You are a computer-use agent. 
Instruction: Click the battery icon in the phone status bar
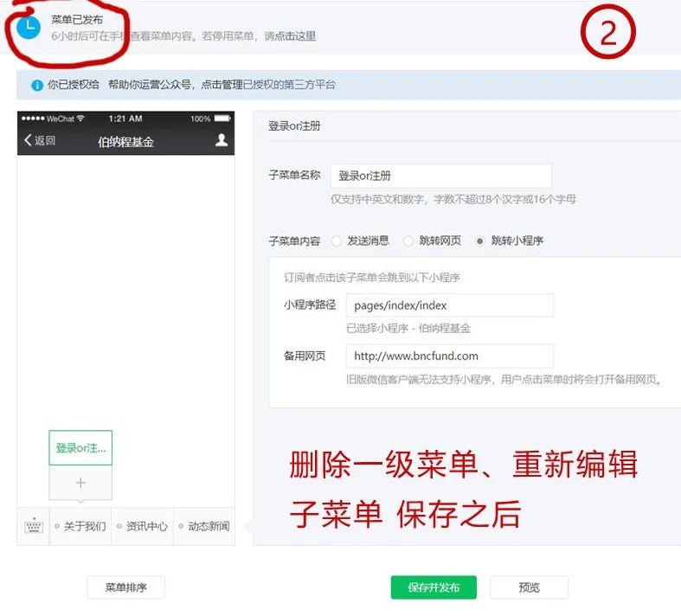pyautogui.click(x=222, y=119)
